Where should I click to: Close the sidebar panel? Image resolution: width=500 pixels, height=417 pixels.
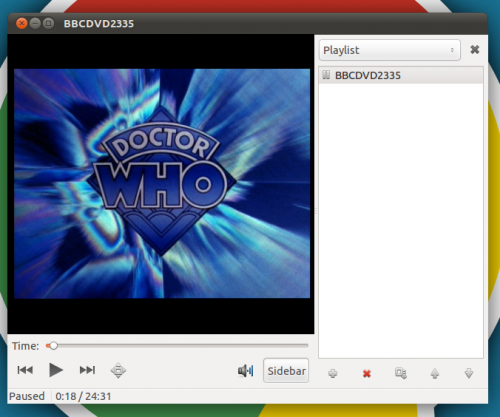click(x=475, y=50)
